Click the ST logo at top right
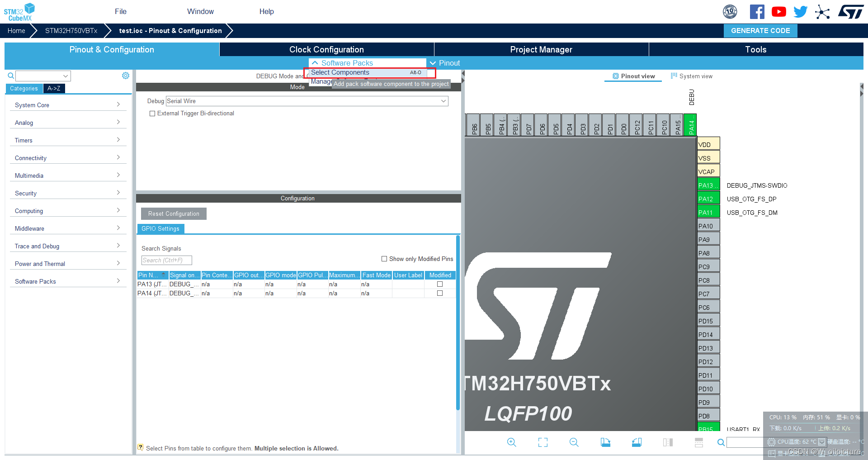The width and height of the screenshot is (868, 460). 851,12
